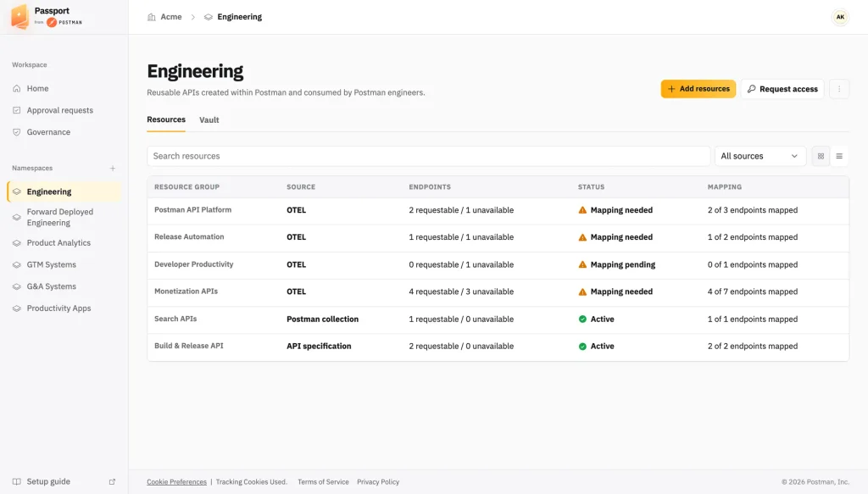This screenshot has height=494, width=868.
Task: Click the green Active icon for Build & Release API
Action: click(x=582, y=347)
